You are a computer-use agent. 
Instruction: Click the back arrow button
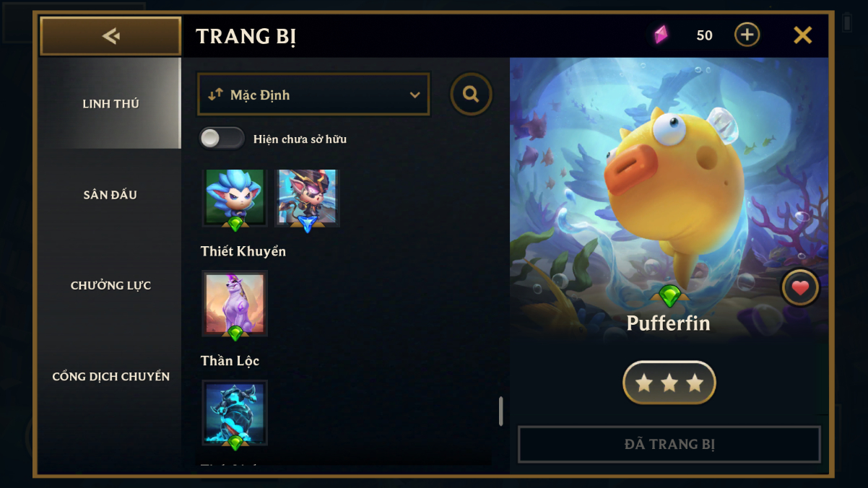(110, 36)
